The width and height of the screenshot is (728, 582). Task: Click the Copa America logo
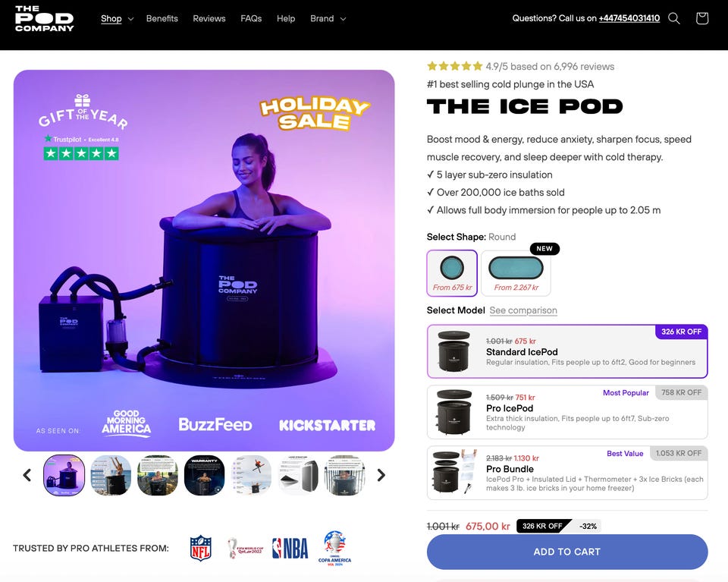pos(334,548)
